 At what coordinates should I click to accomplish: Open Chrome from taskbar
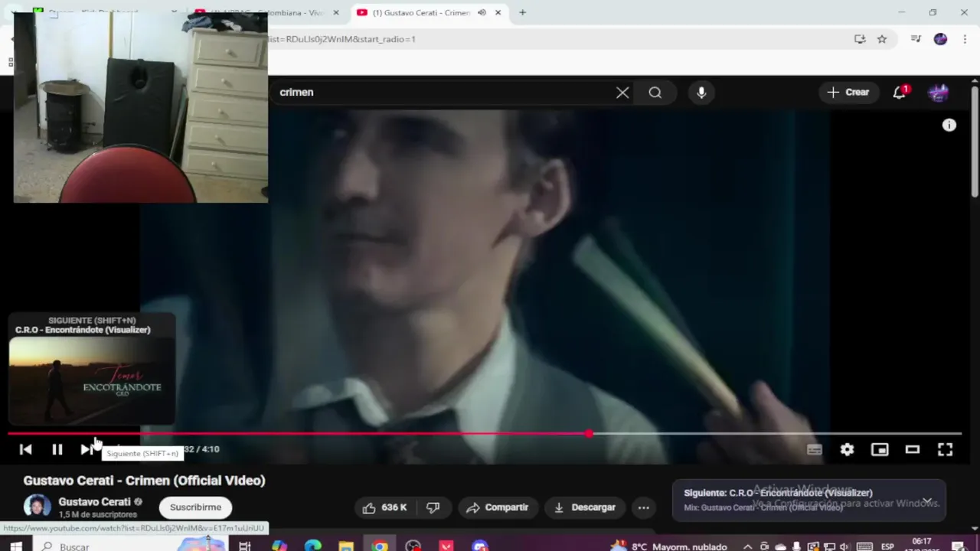click(380, 546)
